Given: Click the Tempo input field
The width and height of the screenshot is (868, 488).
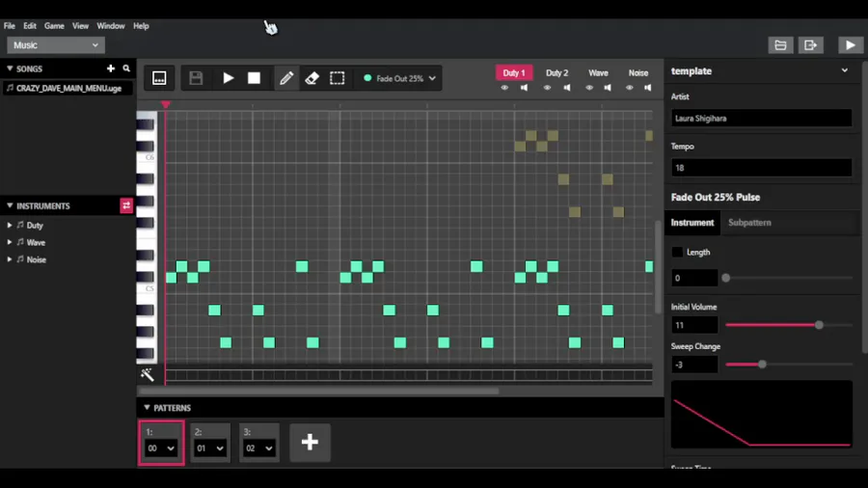Looking at the screenshot, I should coord(762,168).
